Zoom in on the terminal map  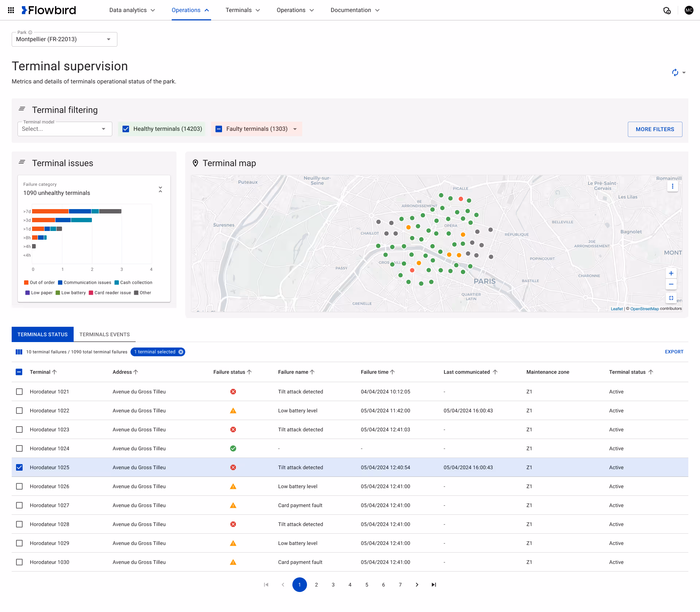click(x=671, y=273)
